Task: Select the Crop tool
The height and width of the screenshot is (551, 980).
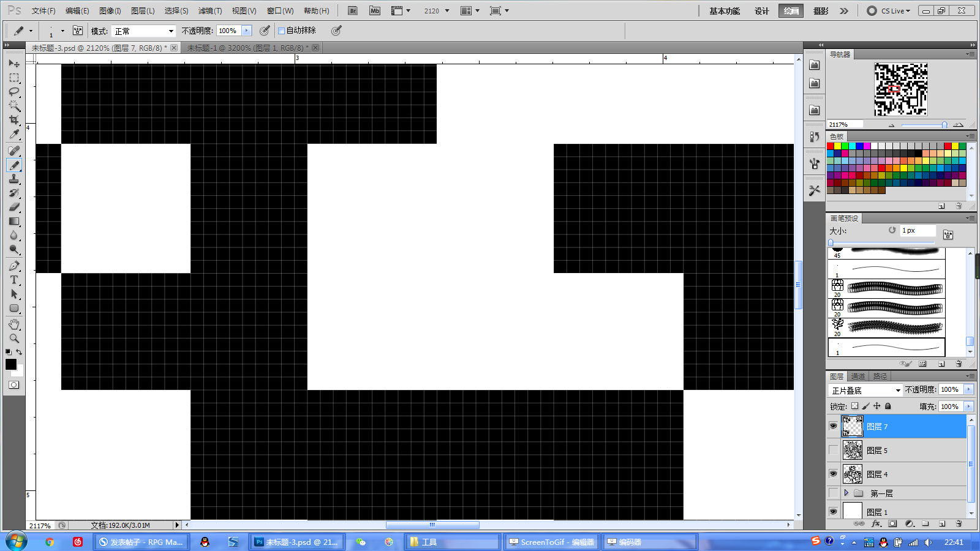Action: pyautogui.click(x=14, y=120)
